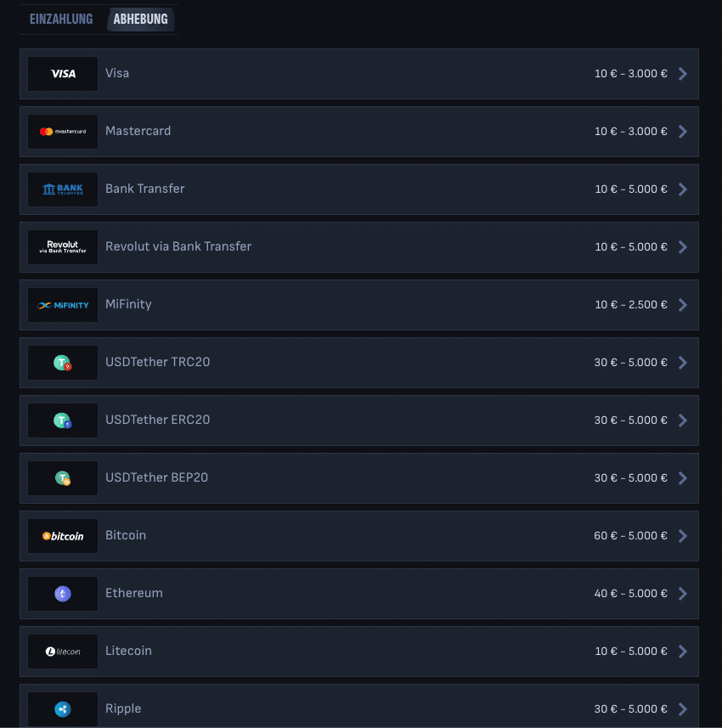Switch to the Einzahlung tab
This screenshot has width=722, height=728.
[61, 19]
